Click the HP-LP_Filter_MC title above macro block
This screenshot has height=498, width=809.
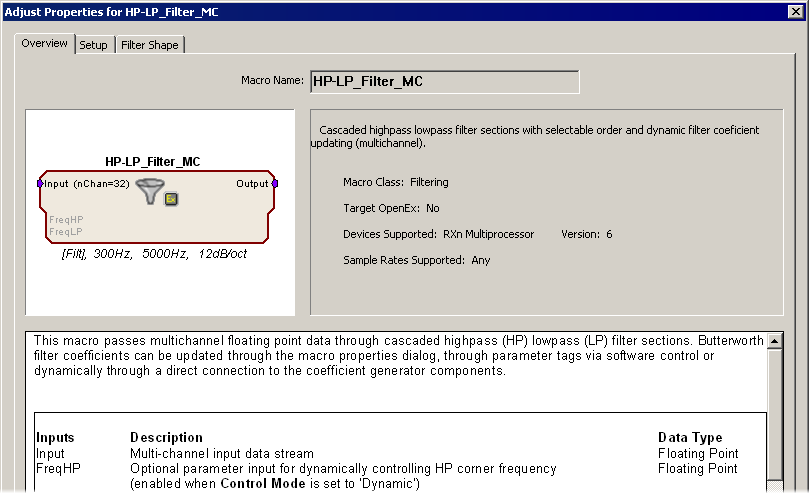(153, 162)
